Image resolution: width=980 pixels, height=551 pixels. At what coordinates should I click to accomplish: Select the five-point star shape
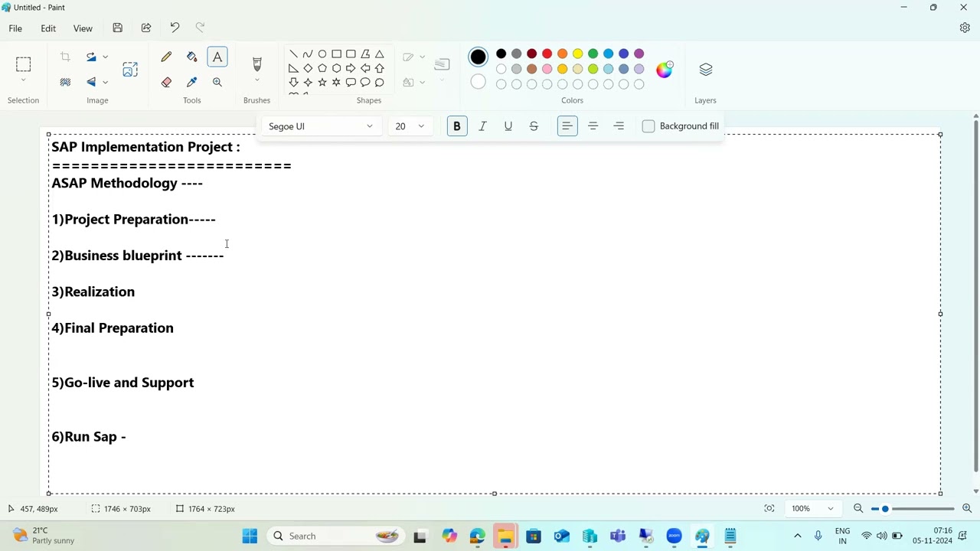(322, 82)
